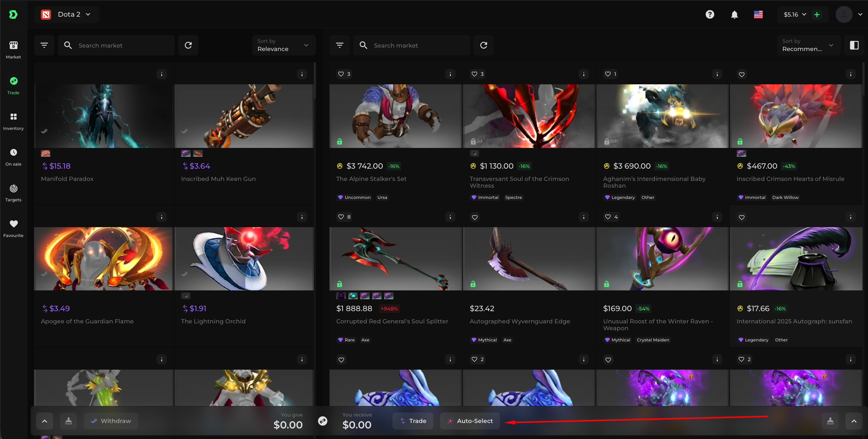
Task: Open more options for The Alpine Stalker's Set
Action: coord(450,74)
